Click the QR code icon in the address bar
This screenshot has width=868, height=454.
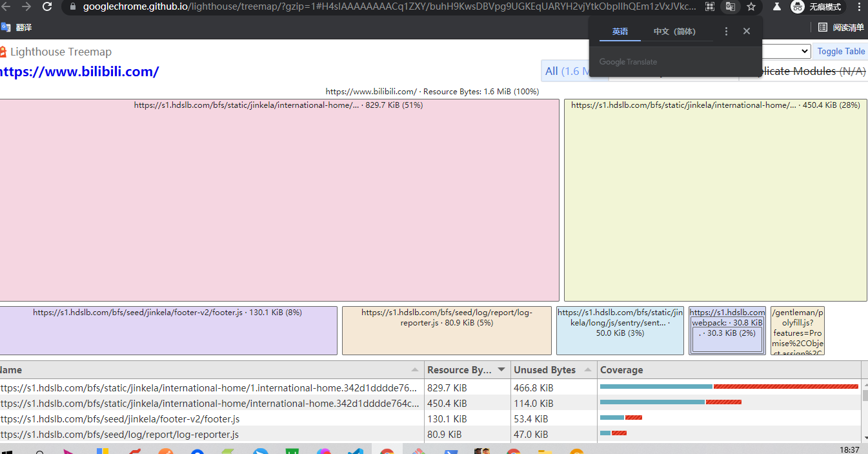710,6
